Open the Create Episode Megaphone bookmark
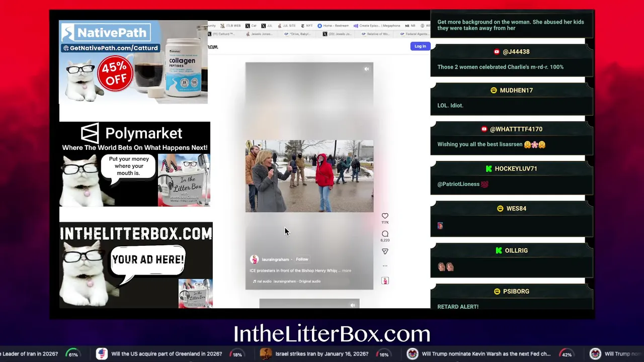Image resolution: width=644 pixels, height=362 pixels. (x=377, y=26)
